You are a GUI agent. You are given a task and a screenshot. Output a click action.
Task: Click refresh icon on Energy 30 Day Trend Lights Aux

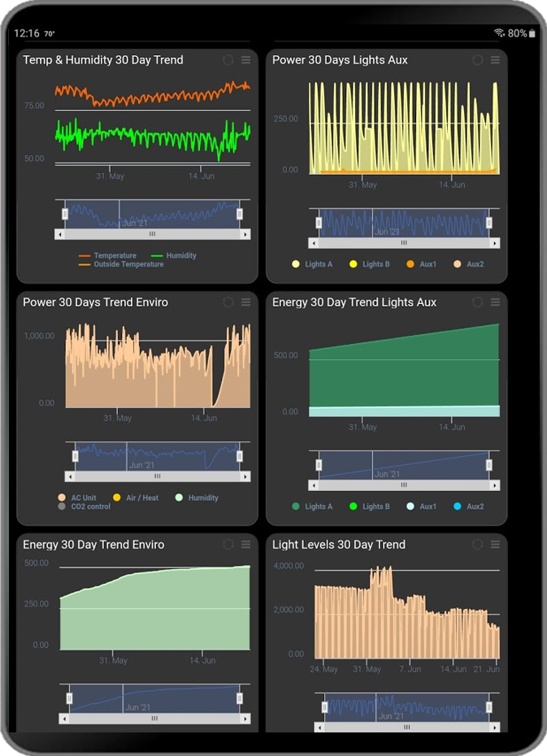point(477,302)
